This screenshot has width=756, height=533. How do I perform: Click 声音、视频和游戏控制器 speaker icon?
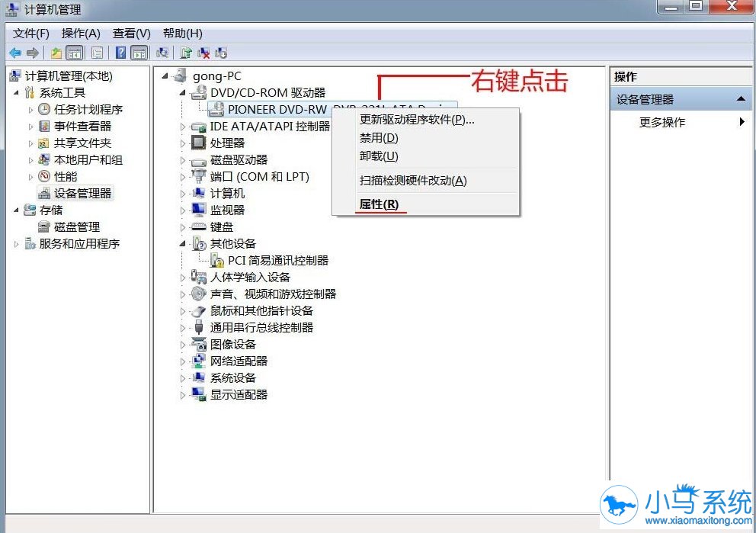tap(199, 294)
